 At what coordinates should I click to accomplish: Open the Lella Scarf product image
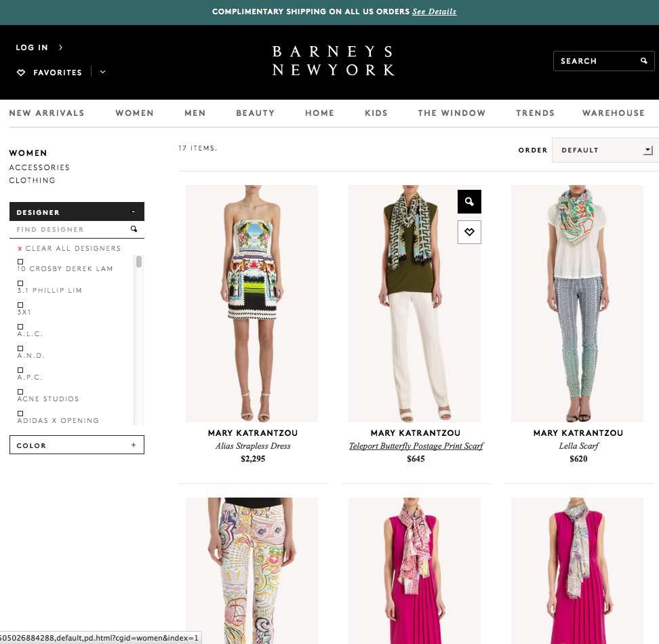click(577, 303)
